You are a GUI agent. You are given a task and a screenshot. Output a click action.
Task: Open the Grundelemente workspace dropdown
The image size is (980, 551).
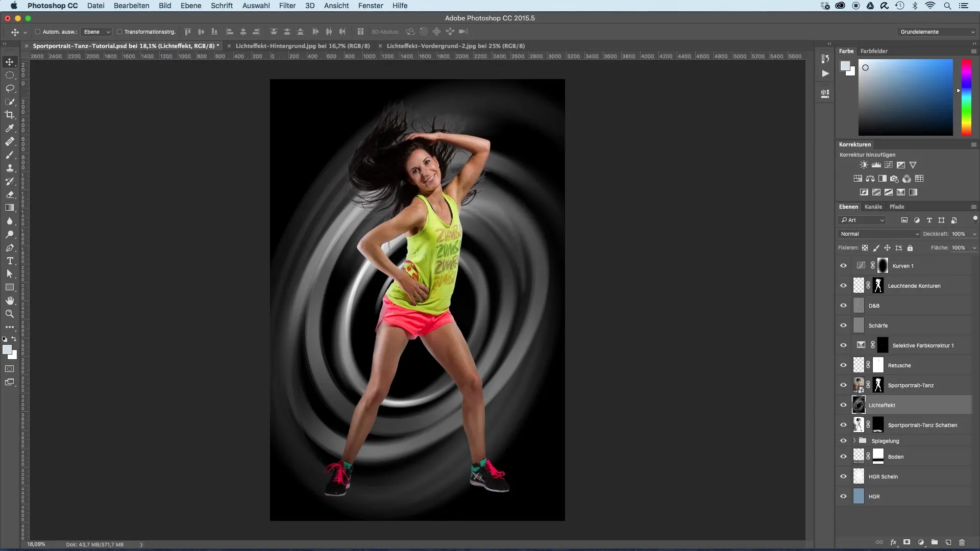(937, 32)
